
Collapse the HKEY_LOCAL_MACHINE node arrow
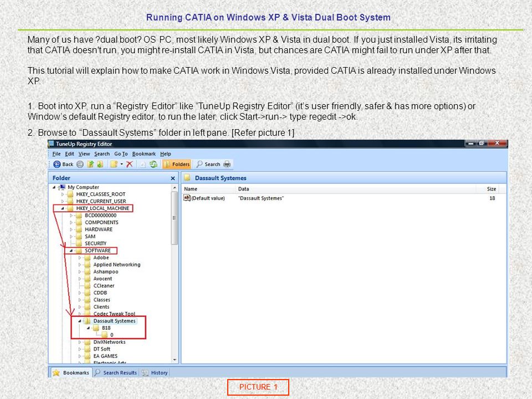[x=63, y=209]
